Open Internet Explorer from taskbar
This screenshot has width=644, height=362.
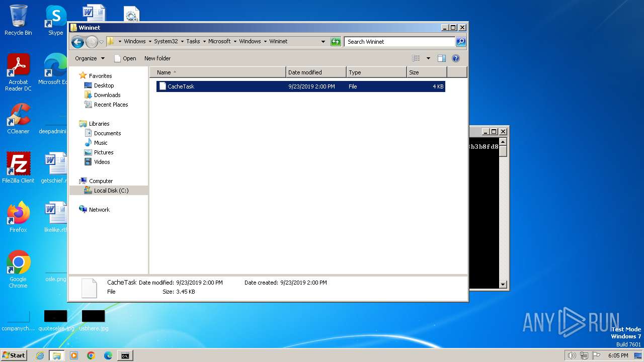click(40, 355)
